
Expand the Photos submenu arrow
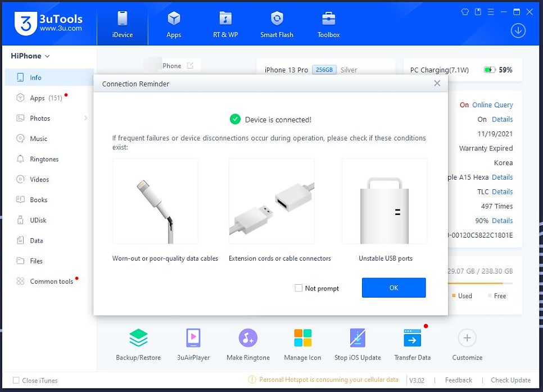pyautogui.click(x=86, y=118)
